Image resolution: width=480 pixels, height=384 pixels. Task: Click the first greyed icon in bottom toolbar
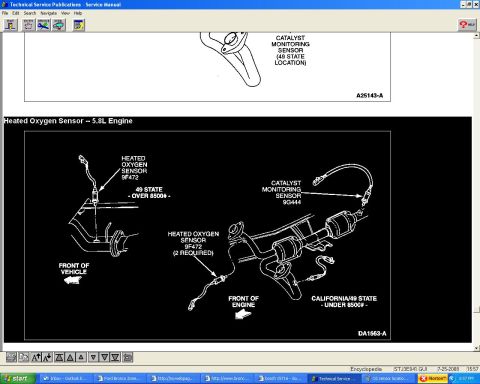(11, 358)
